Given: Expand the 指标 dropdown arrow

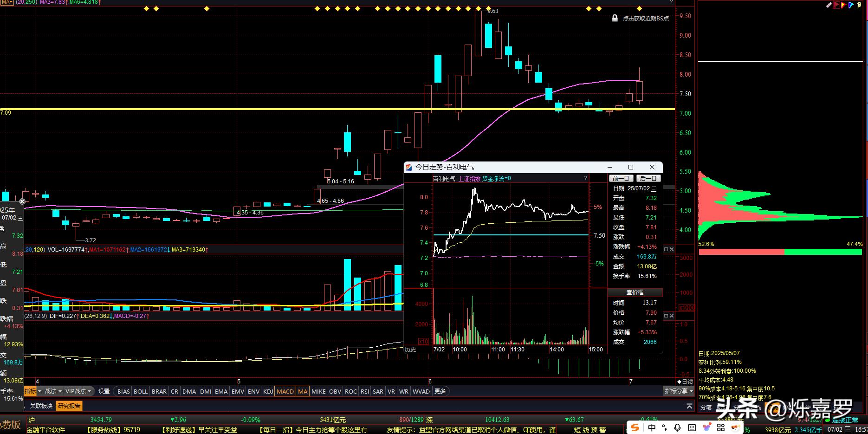Looking at the screenshot, I should point(39,391).
